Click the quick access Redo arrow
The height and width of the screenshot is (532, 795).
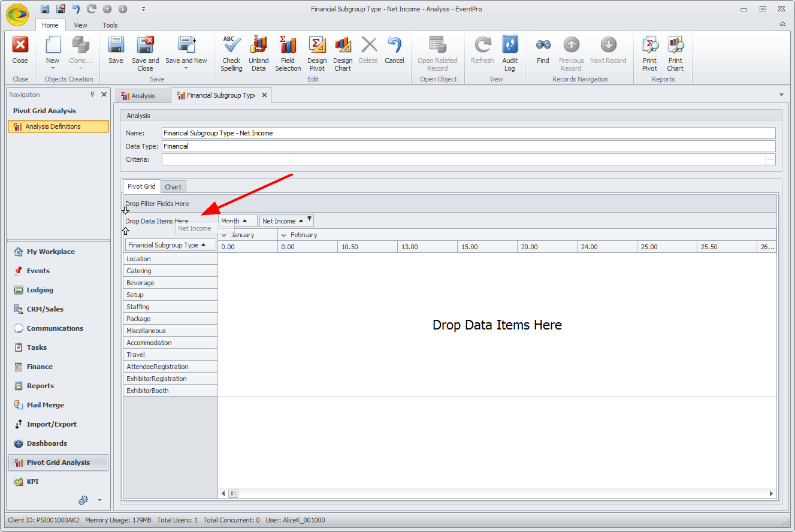92,9
